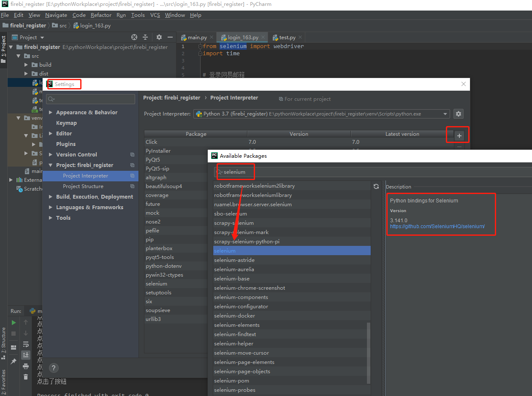Open the File menu
532x396 pixels.
(5, 15)
